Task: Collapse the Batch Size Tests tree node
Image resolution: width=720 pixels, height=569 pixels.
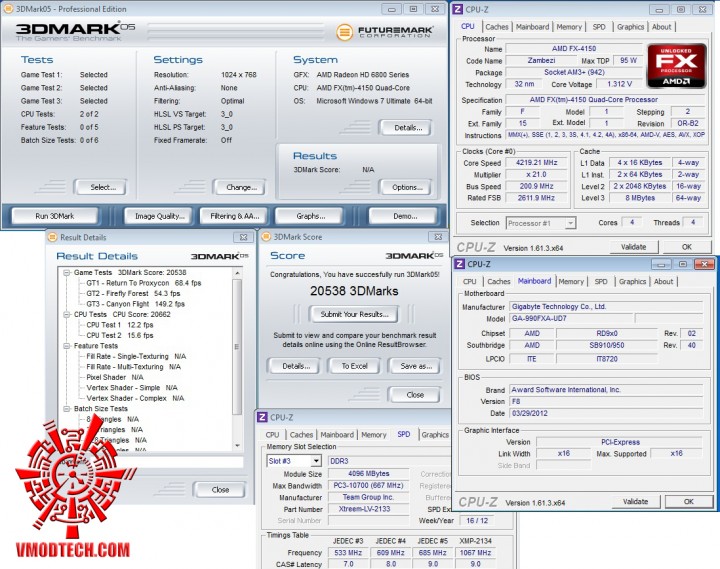Action: point(67,409)
